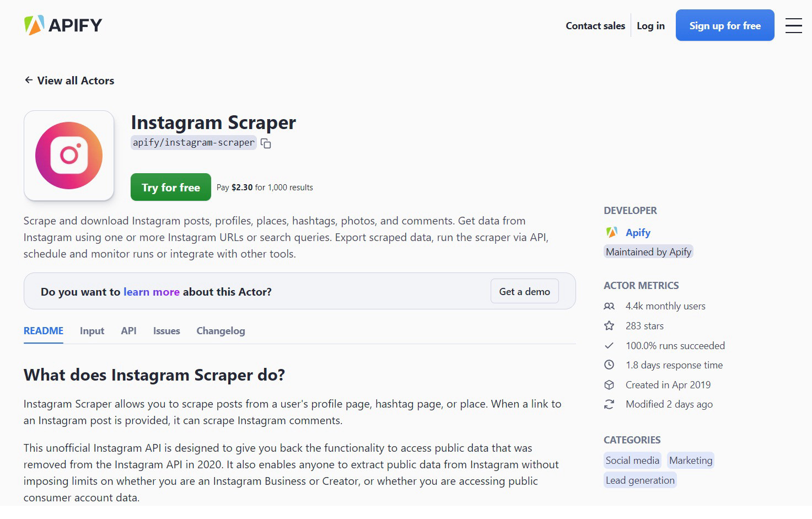Click the clock icon for response time
The image size is (812, 519).
pos(609,365)
